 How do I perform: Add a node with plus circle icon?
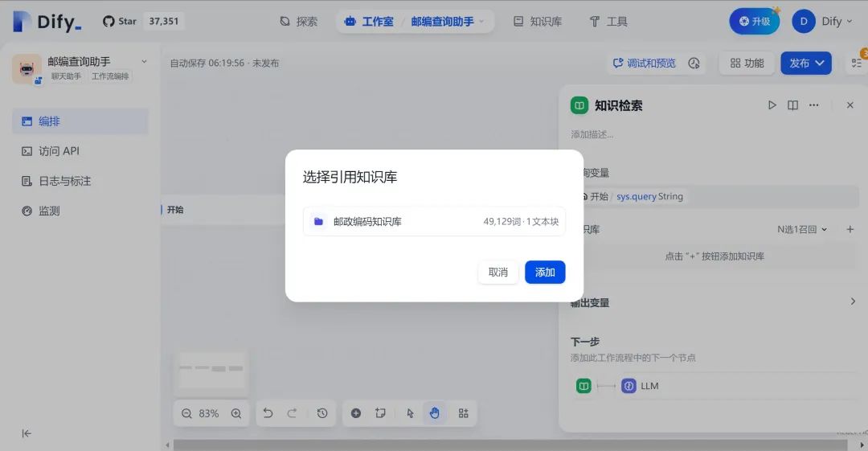click(x=356, y=413)
